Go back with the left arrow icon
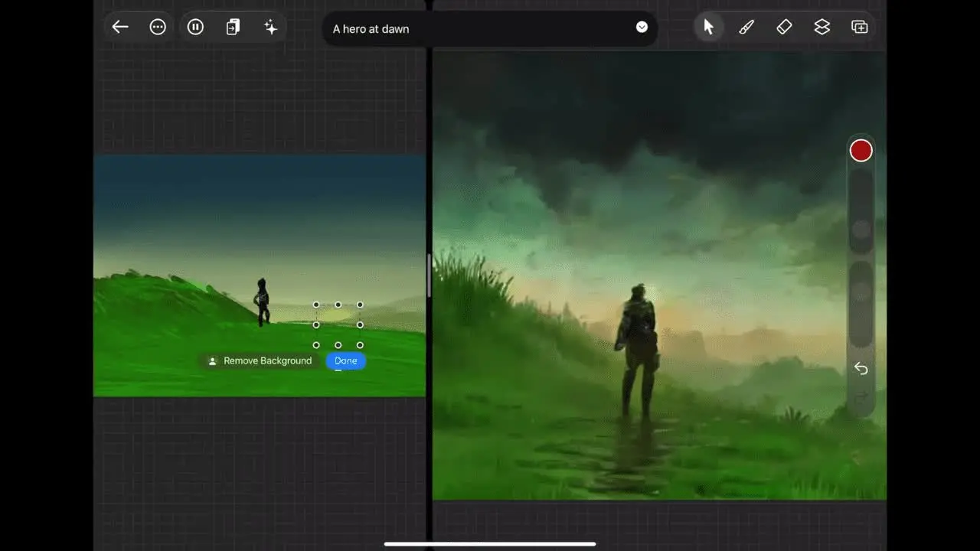Screen dimensions: 980x551 120,28
